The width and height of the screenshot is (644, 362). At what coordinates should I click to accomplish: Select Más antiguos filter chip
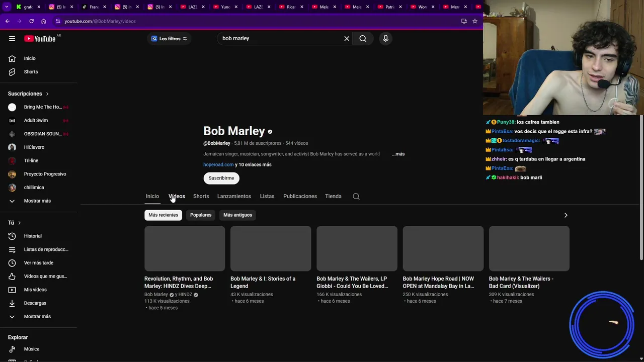pos(237,215)
